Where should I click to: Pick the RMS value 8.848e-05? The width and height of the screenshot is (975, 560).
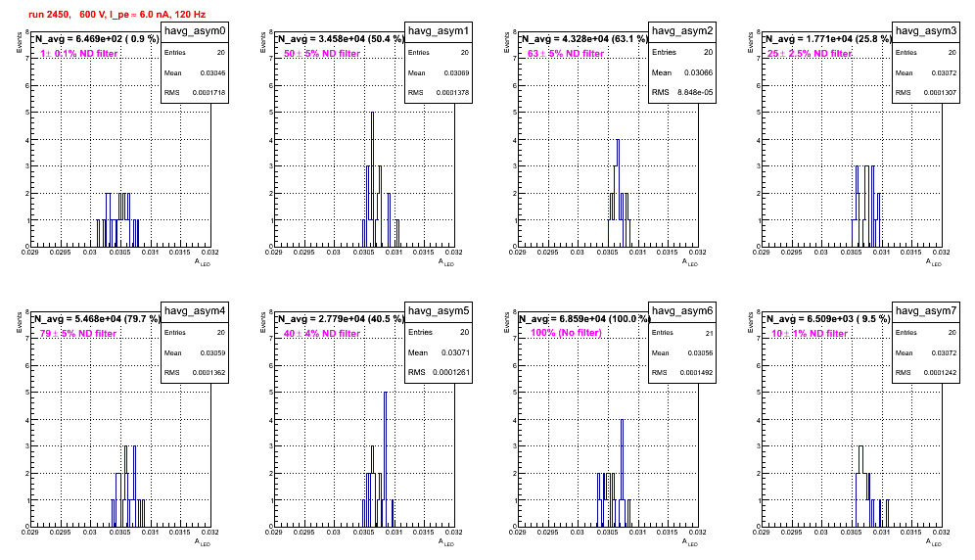point(695,92)
